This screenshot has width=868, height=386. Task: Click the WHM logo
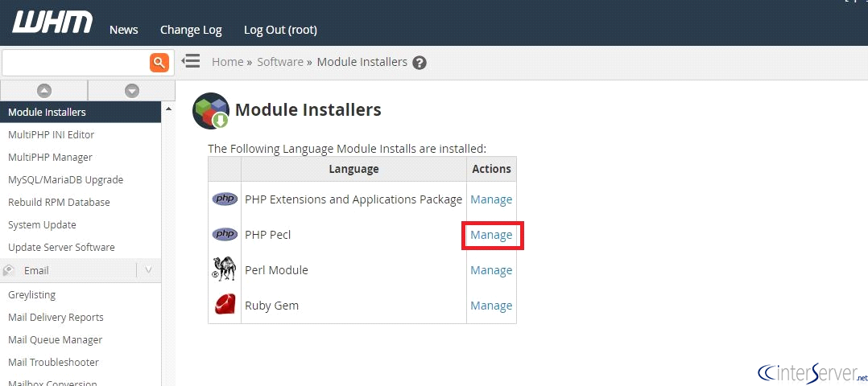[x=52, y=23]
